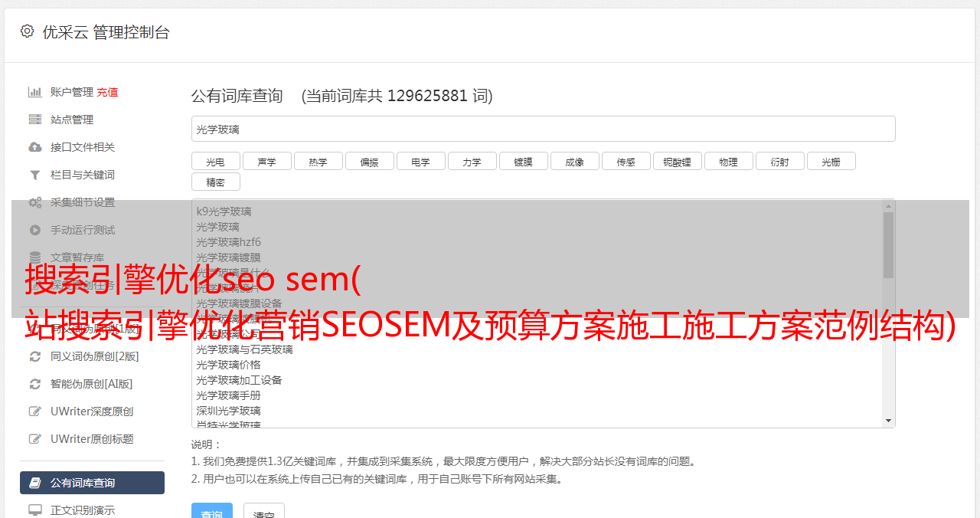980x518 pixels.
Task: Click the 站点管理 server icon
Action: pyautogui.click(x=35, y=120)
